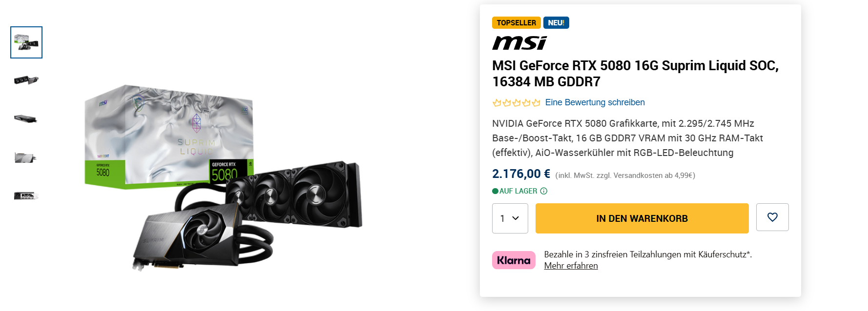Open Eine Bewertung schreiben link
This screenshot has width=868, height=311.
click(595, 102)
